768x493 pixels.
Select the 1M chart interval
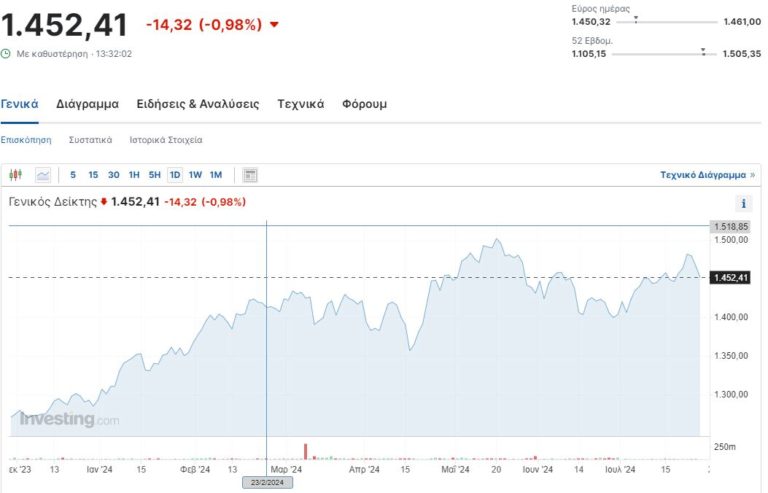point(216,175)
